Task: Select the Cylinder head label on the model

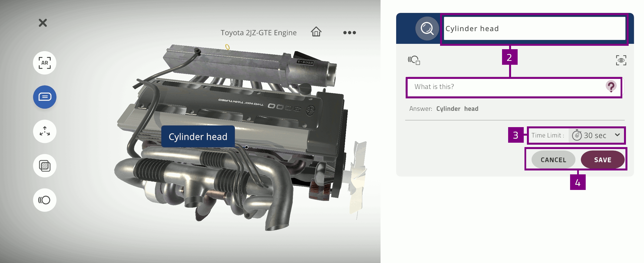Action: tap(198, 136)
